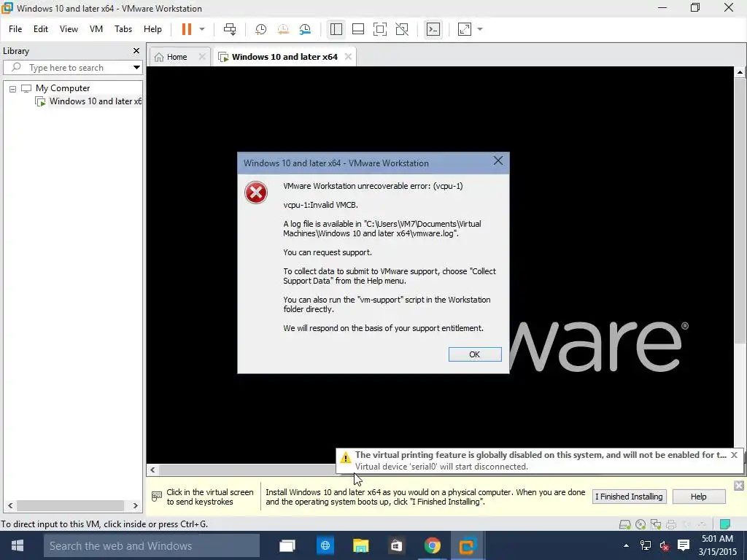Click the network adapter status icon
This screenshot has height=560, width=747.
click(x=656, y=524)
